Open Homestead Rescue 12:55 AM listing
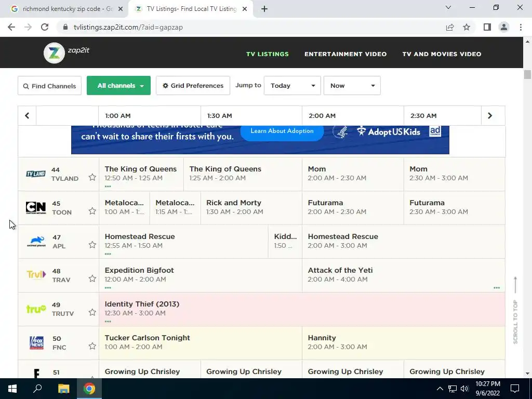Viewport: 532px width, 399px height. click(183, 241)
